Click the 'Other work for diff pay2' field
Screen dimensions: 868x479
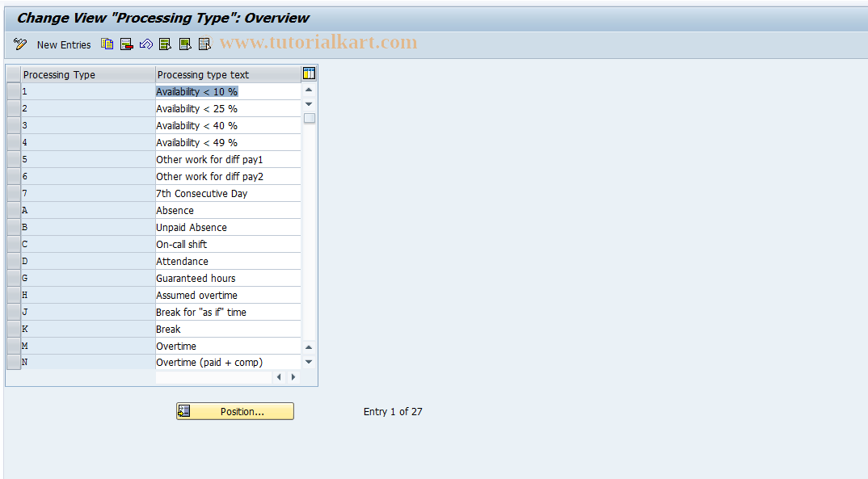(228, 176)
